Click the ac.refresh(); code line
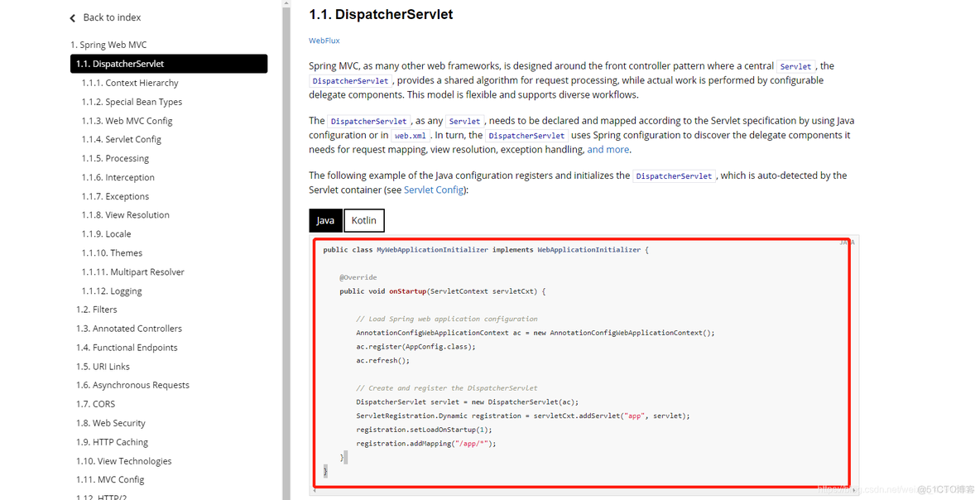This screenshot has width=980, height=500. coord(382,361)
